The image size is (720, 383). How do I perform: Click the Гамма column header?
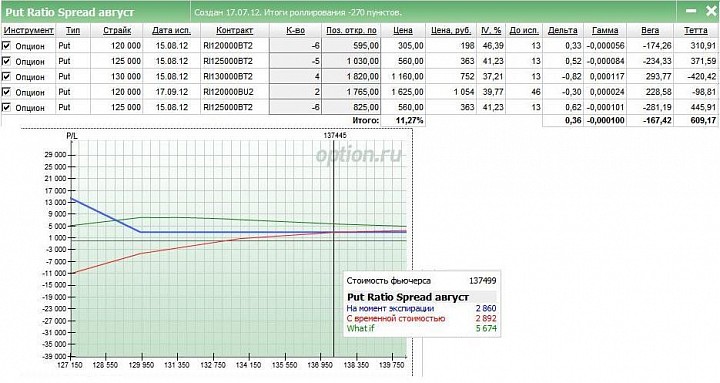pyautogui.click(x=605, y=30)
